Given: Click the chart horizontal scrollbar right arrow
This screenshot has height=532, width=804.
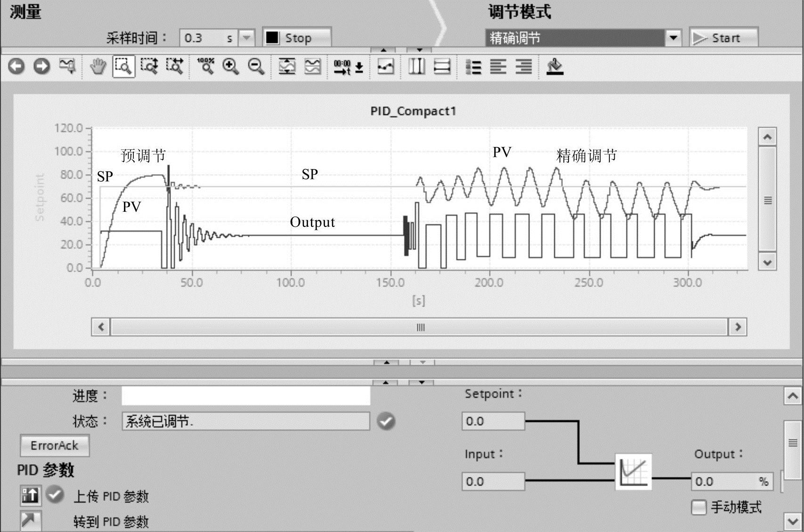Looking at the screenshot, I should [738, 327].
